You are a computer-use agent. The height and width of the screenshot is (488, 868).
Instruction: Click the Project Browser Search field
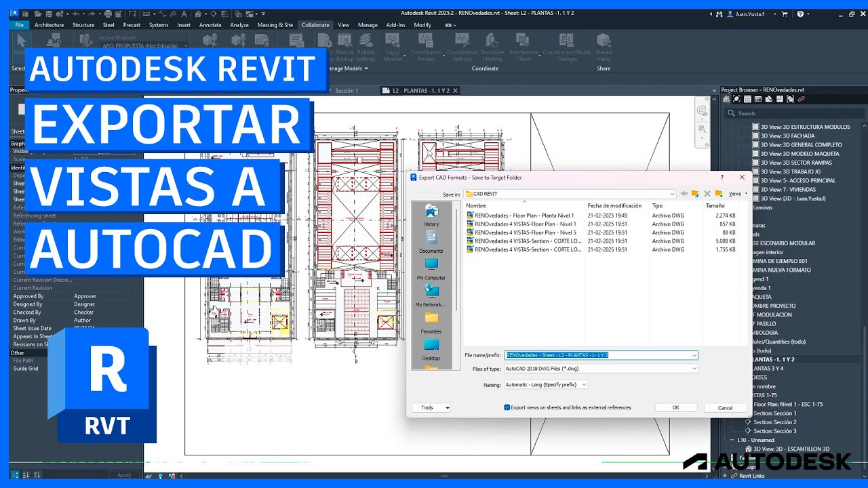[x=793, y=113]
